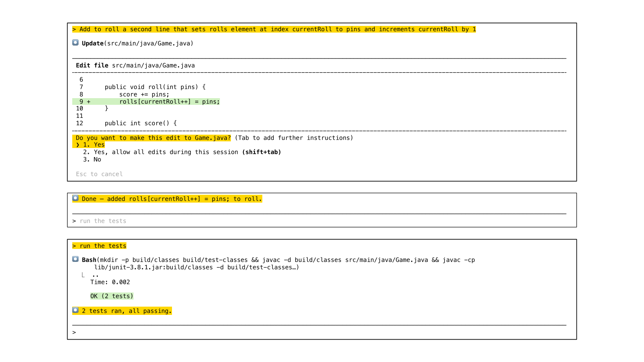This screenshot has height=362, width=644.
Task: Click line 7 'public void roll(int pins)'
Action: point(155,87)
